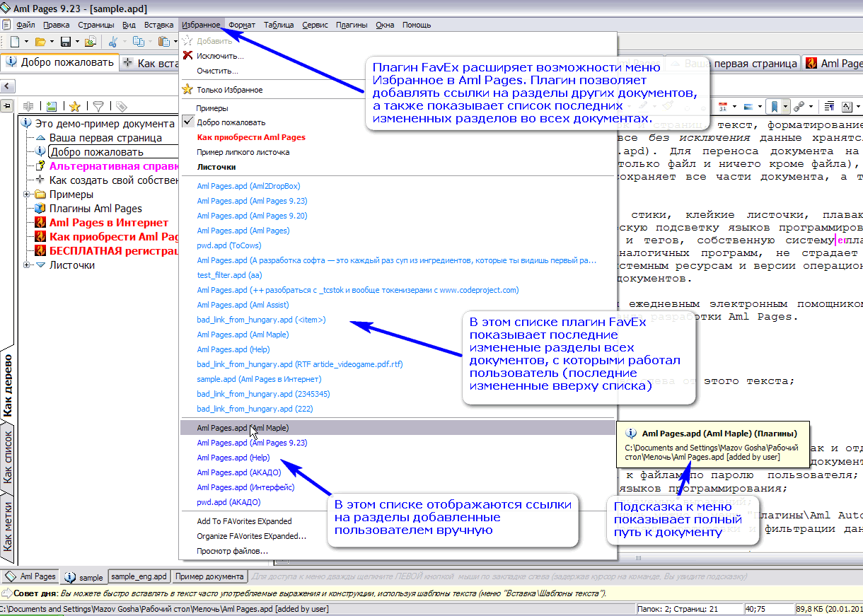Select 'Альтернативная справка' pink tree item

(113, 166)
